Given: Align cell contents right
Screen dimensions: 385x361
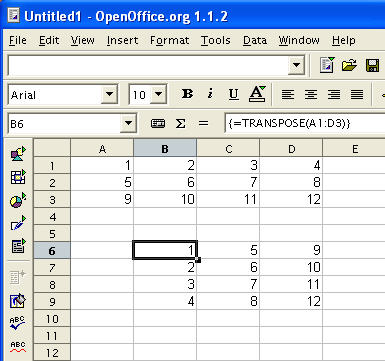Looking at the screenshot, I should (334, 95).
